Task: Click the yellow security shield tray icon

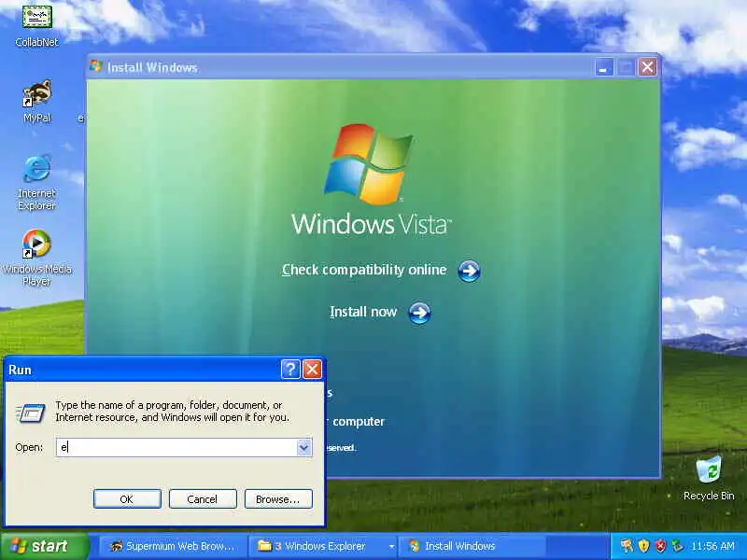Action: click(643, 546)
